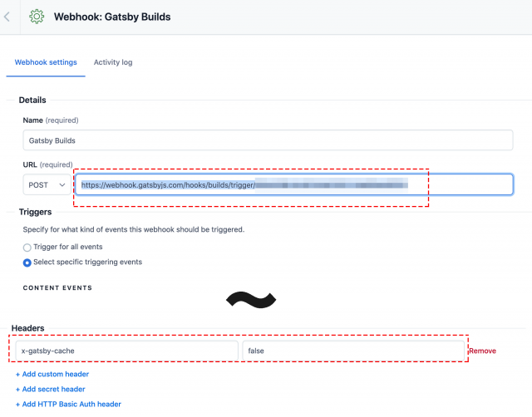Click the Headers section heading

click(27, 328)
